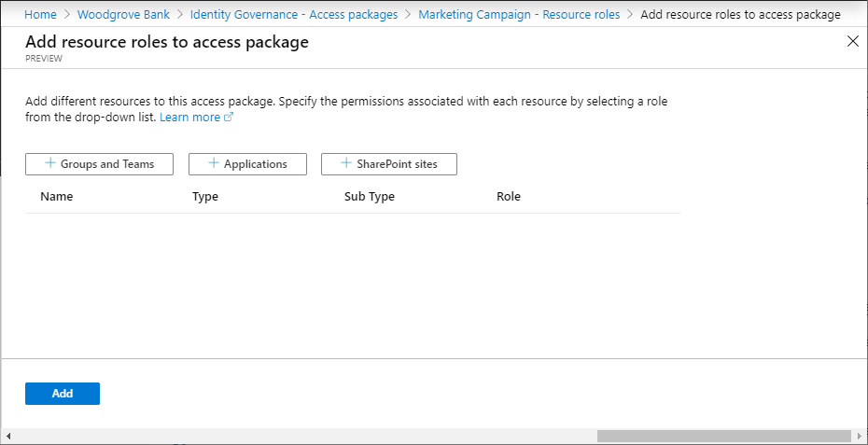Click the PREVIEW label under title

coord(44,58)
